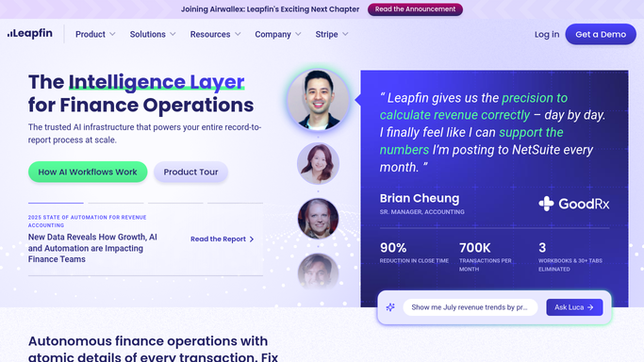Image resolution: width=644 pixels, height=362 pixels.
Task: Open the Stripe nav item
Action: click(x=326, y=35)
